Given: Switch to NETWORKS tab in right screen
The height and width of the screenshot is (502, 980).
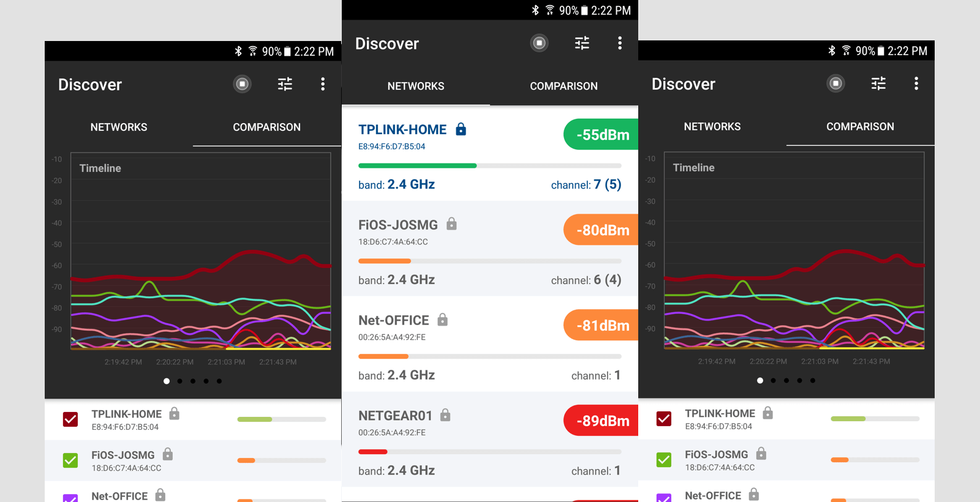Looking at the screenshot, I should [x=712, y=127].
